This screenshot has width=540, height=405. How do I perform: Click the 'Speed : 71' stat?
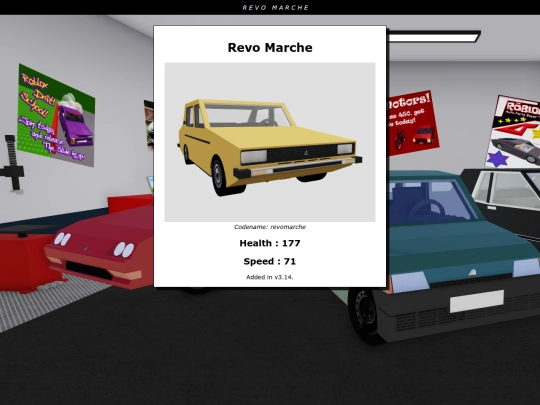270,261
